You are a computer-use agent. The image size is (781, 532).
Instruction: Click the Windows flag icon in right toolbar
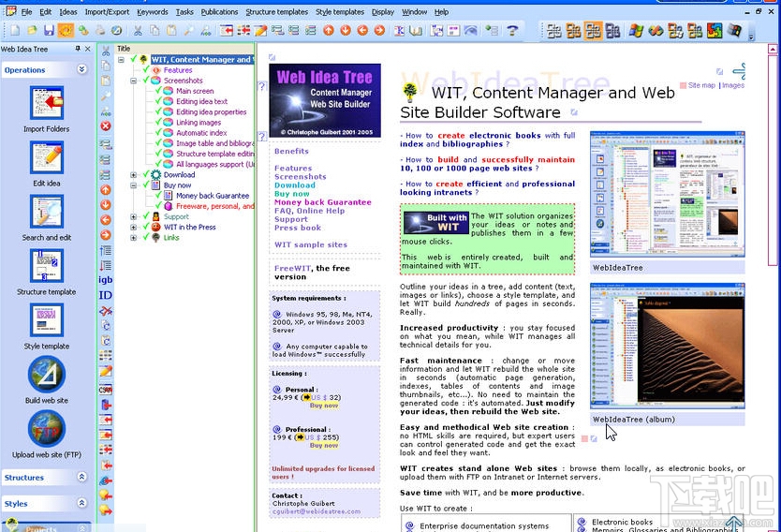pyautogui.click(x=636, y=30)
